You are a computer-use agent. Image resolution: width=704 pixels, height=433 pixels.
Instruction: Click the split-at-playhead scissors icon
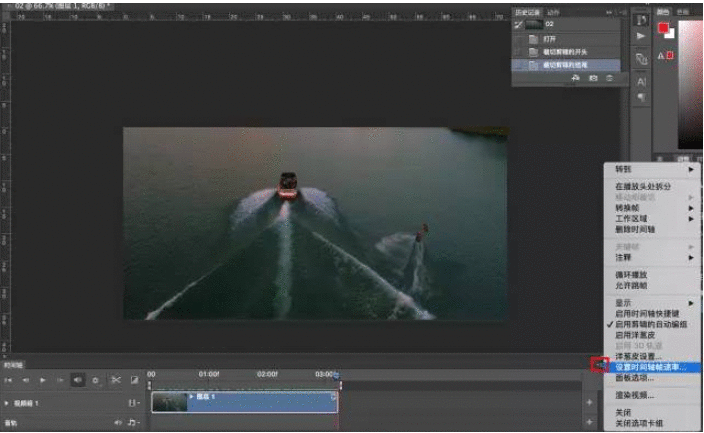116,380
